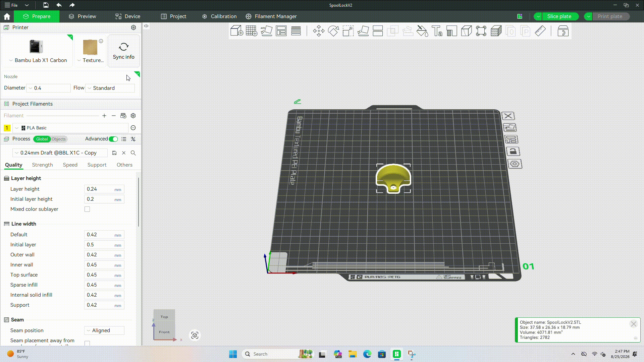644x362 pixels.
Task: Open PLA Basic filament edit icon
Action: pyautogui.click(x=133, y=128)
